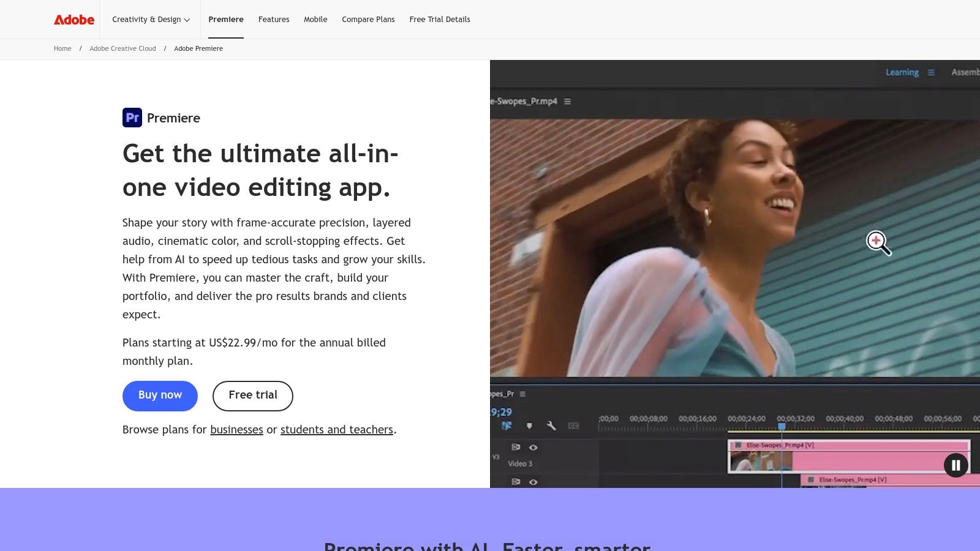Screen dimensions: 980x551
Task: Click the blue nest sequences icon near the timecode
Action: pyautogui.click(x=506, y=426)
